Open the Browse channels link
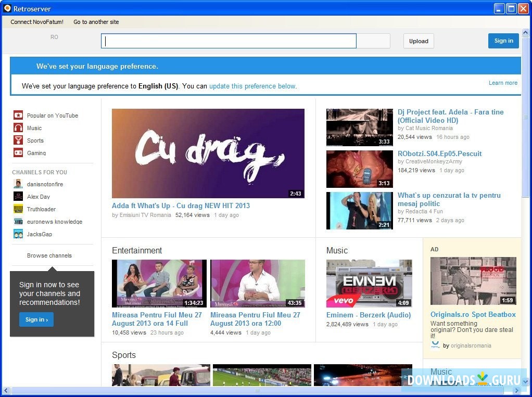532x397 pixels. 49,255
